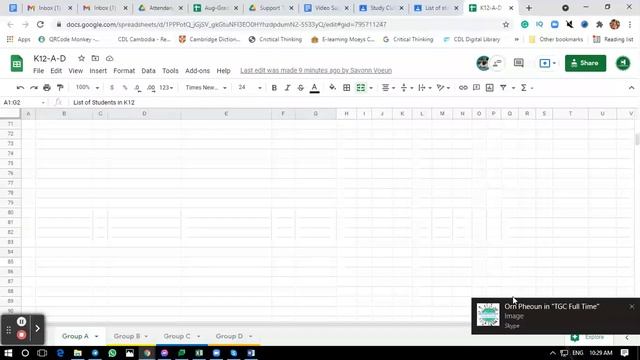Click the Move to folder icon
Image resolution: width=640 pixels, height=360 pixels.
[95, 58]
